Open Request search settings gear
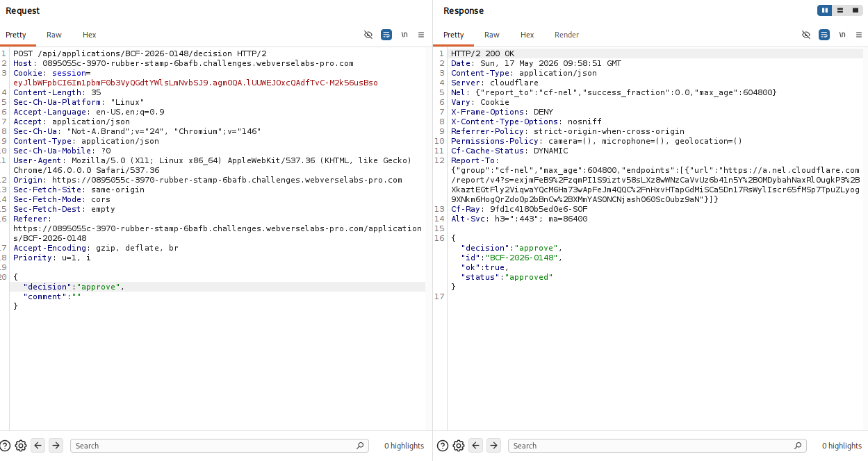This screenshot has height=461, width=868. [x=21, y=446]
